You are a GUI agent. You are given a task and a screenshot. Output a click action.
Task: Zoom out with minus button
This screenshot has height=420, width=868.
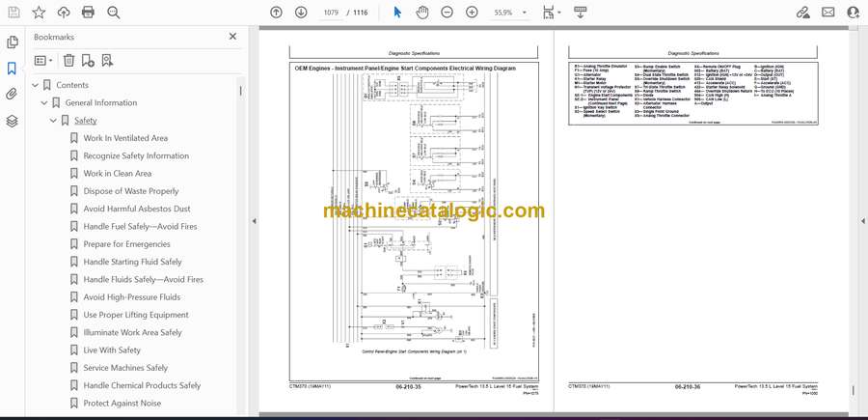[x=447, y=13]
